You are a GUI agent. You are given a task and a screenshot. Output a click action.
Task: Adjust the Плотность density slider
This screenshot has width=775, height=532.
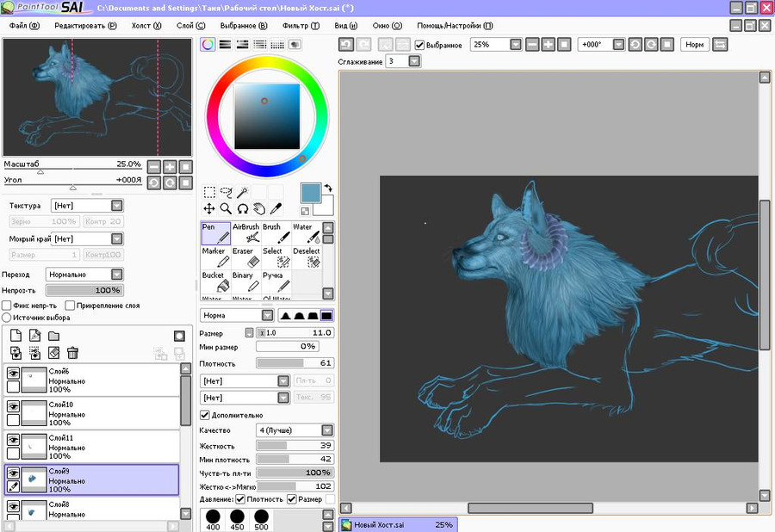[295, 363]
